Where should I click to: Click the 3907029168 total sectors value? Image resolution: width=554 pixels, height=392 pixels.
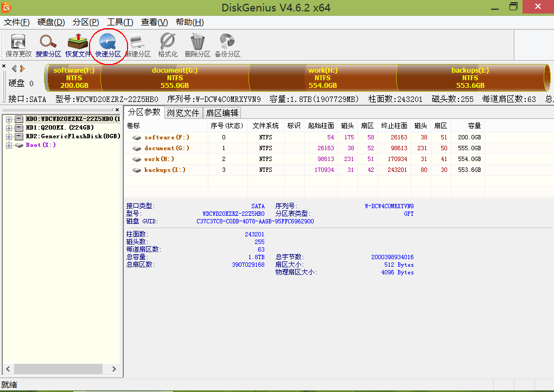pyautogui.click(x=248, y=265)
